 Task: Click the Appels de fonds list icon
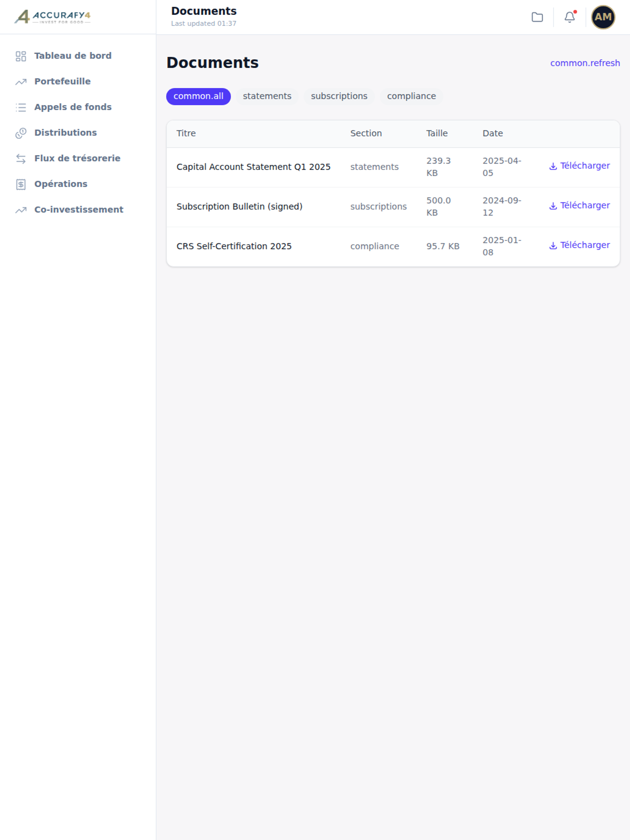21,107
